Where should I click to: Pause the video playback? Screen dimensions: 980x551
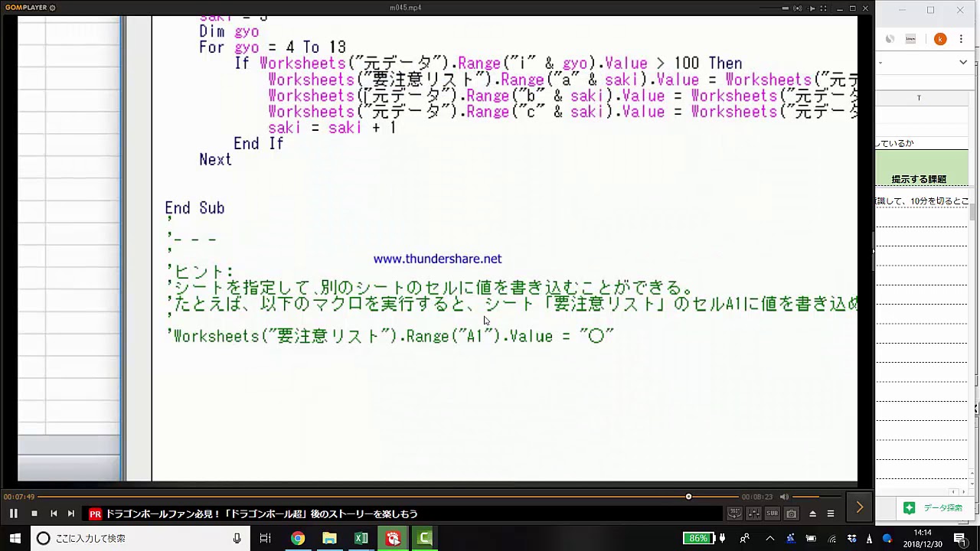(13, 514)
